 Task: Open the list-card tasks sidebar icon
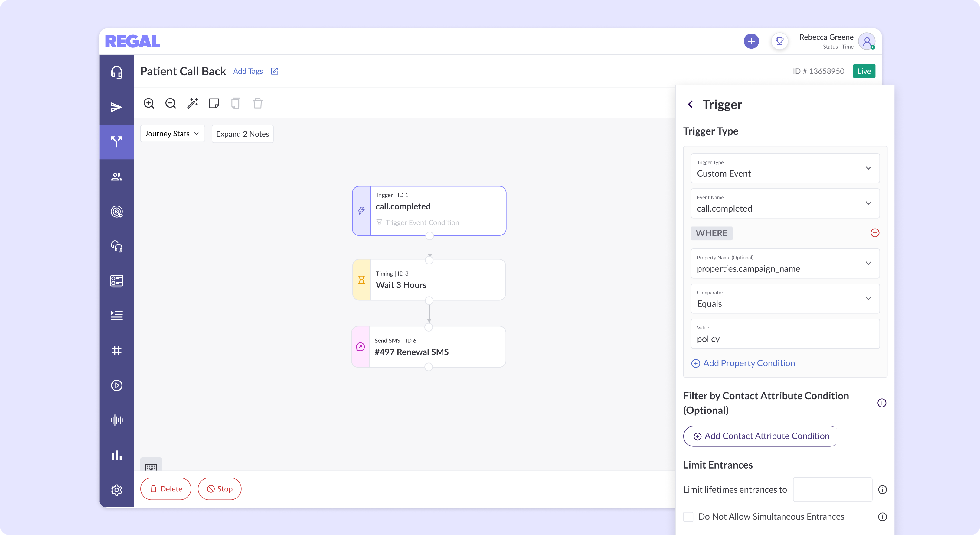pos(116,281)
